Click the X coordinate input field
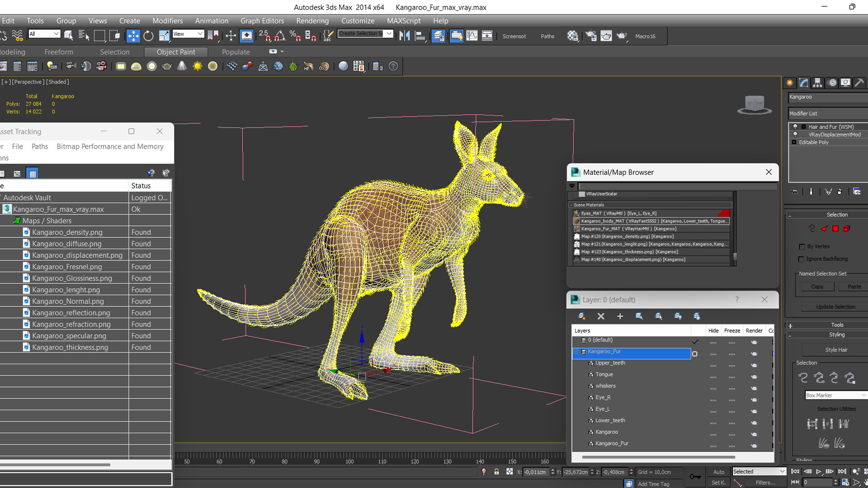The height and width of the screenshot is (488, 868). (535, 472)
